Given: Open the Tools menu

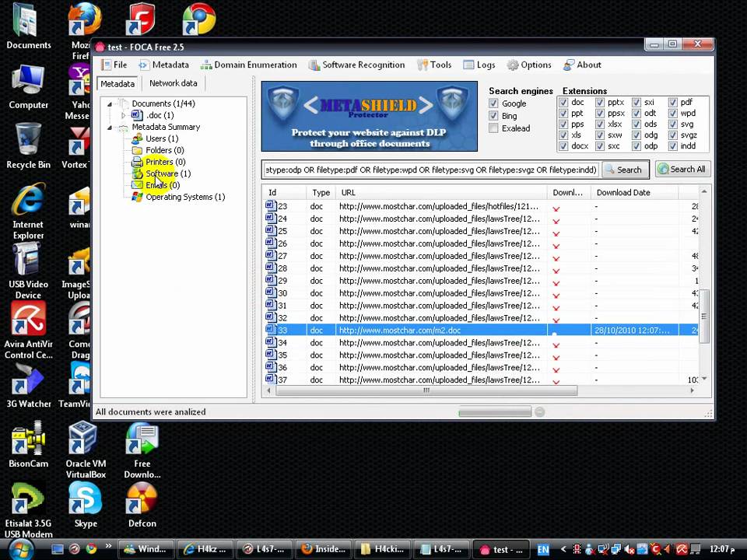Looking at the screenshot, I should pyautogui.click(x=434, y=65).
